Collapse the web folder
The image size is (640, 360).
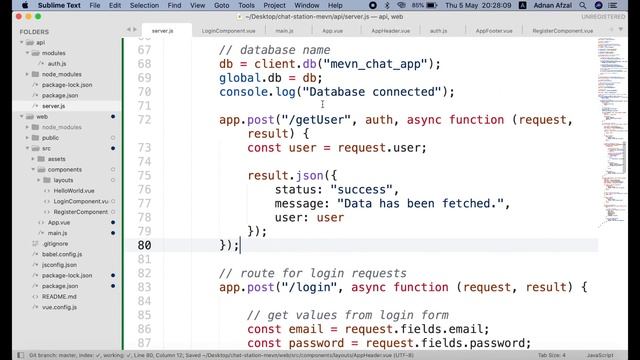pos(22,117)
